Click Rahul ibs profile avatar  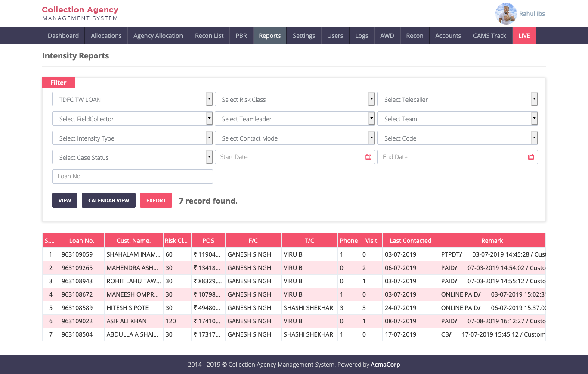pyautogui.click(x=506, y=14)
